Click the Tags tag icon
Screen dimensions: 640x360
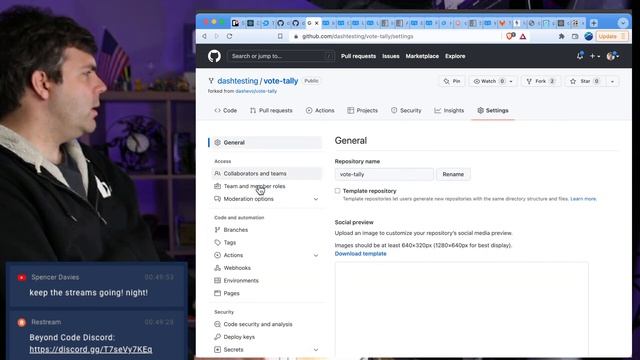(x=217, y=242)
